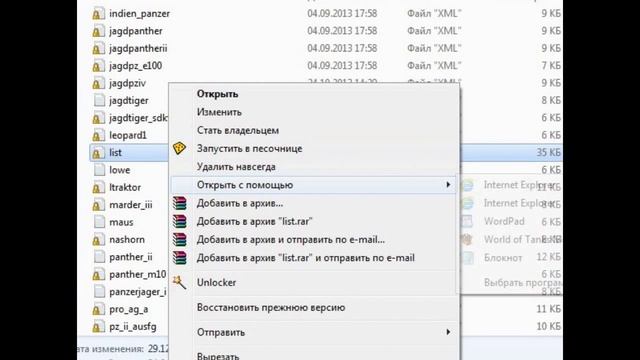Viewport: 640px width, 360px height.
Task: Click the leopard1 file icon
Action: pyautogui.click(x=98, y=135)
